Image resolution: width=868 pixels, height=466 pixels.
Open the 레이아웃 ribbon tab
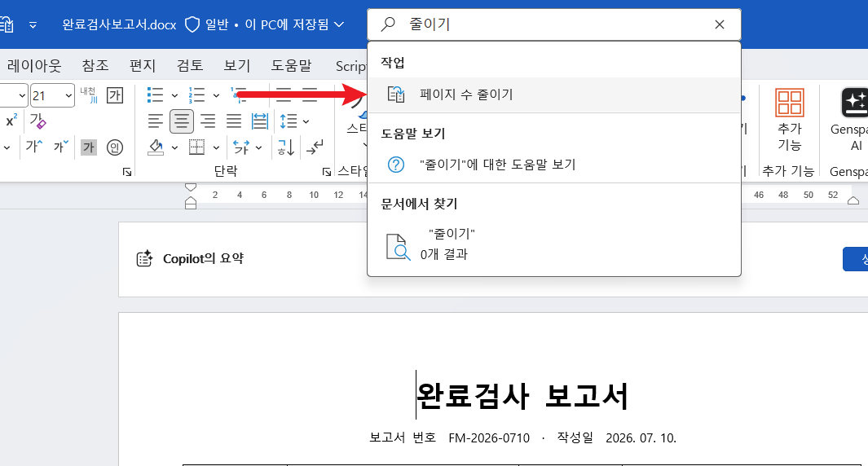coord(34,65)
